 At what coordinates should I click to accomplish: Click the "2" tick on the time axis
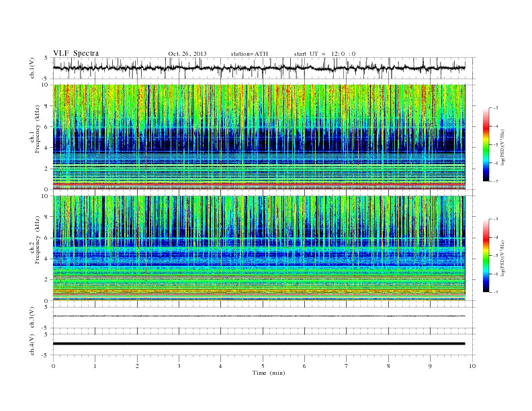137,366
